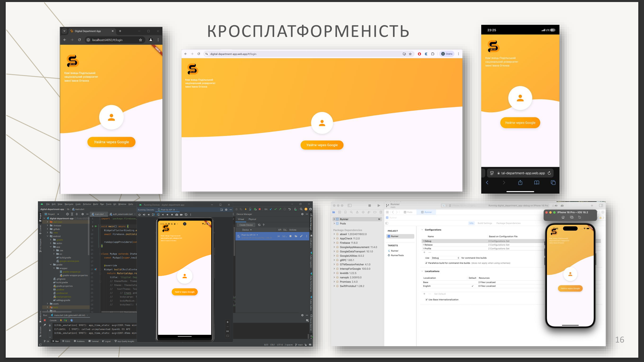
Task: Sign in via Google in the localhost window
Action: (x=111, y=142)
